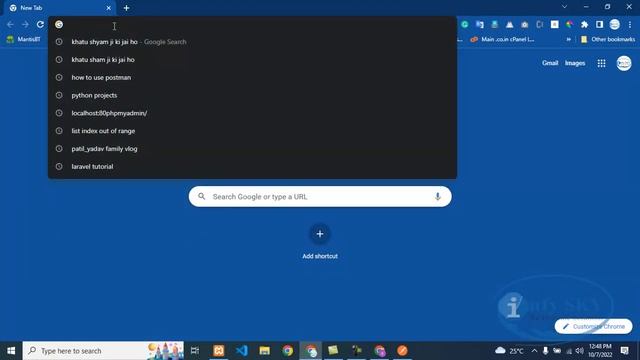
Task: Reload the current page
Action: (40, 24)
